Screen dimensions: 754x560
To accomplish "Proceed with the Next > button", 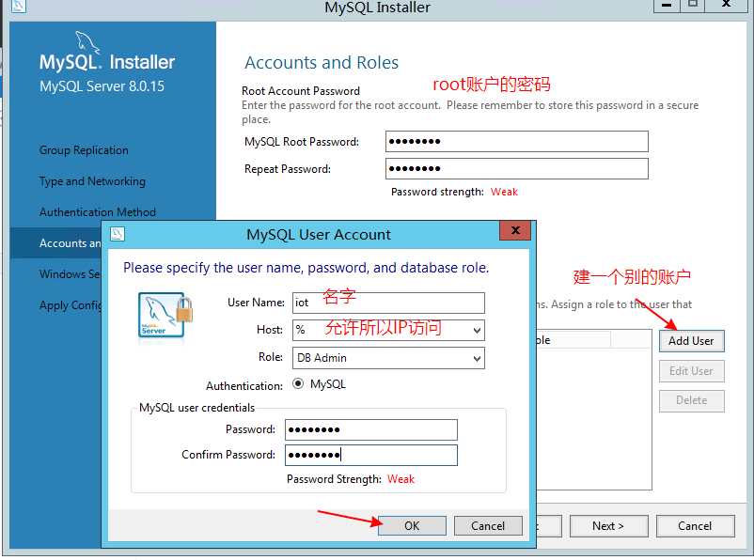I will (x=609, y=526).
